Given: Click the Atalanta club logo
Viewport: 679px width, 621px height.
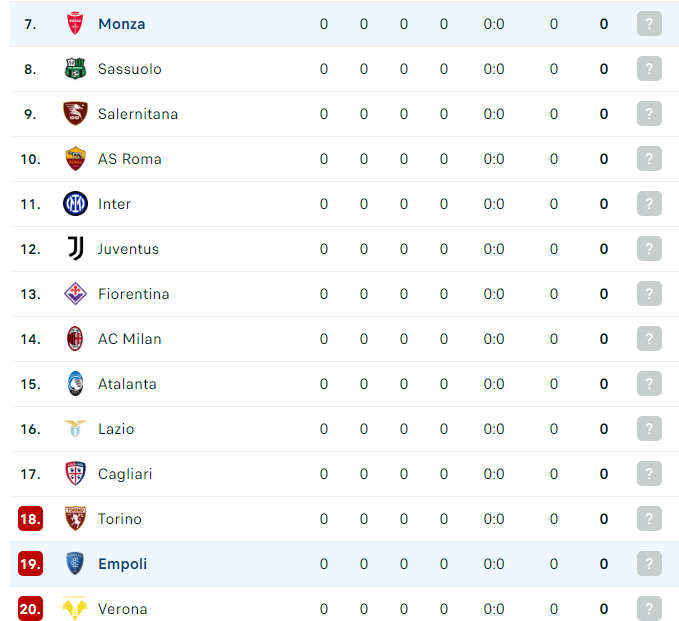Looking at the screenshot, I should coord(75,384).
